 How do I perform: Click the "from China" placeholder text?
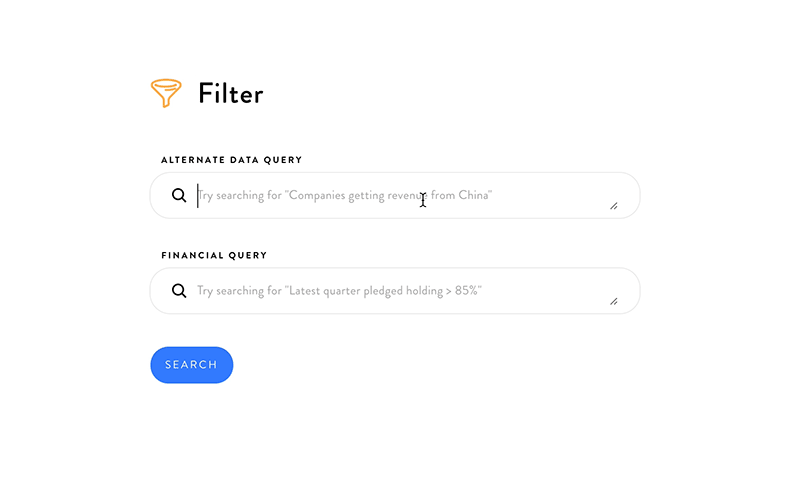click(459, 195)
